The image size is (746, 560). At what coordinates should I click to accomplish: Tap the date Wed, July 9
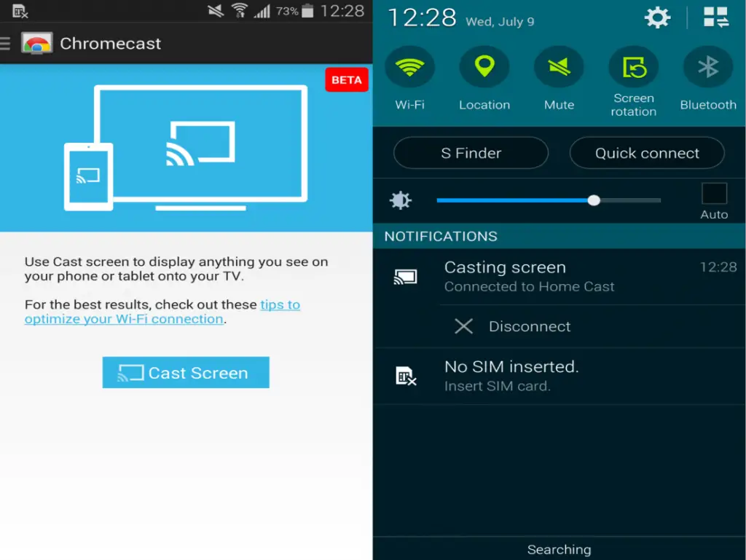pos(500,22)
